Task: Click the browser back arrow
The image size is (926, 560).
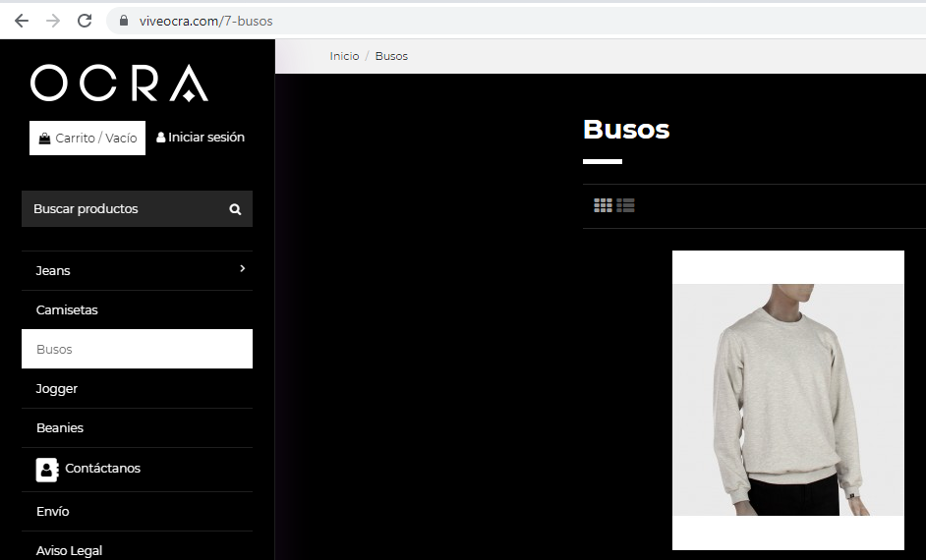Action: tap(22, 21)
